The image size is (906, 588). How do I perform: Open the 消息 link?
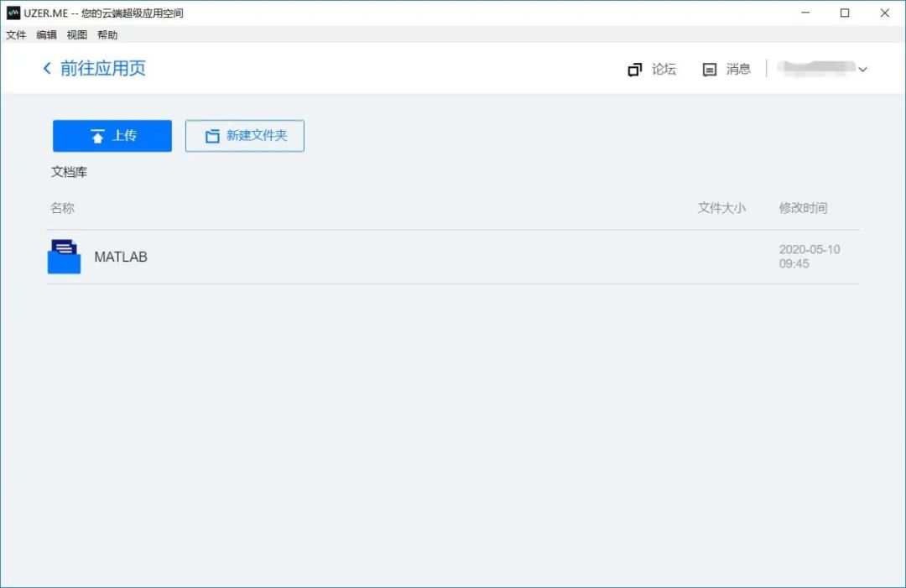738,70
